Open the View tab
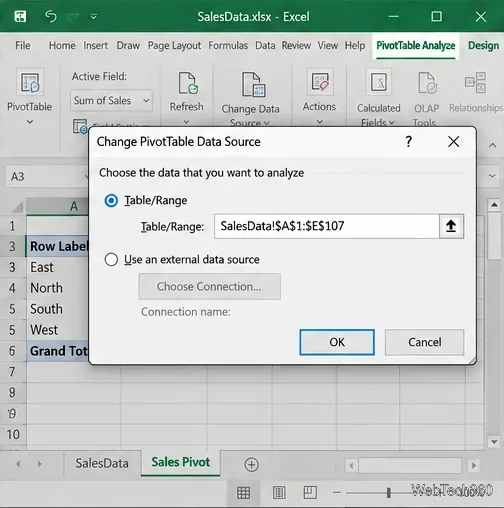Image resolution: width=504 pixels, height=508 pixels. pyautogui.click(x=327, y=45)
